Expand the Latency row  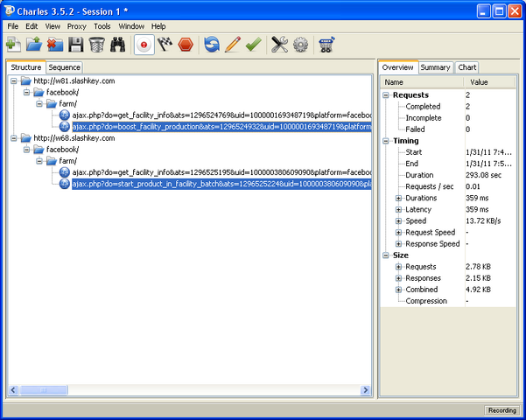point(398,209)
